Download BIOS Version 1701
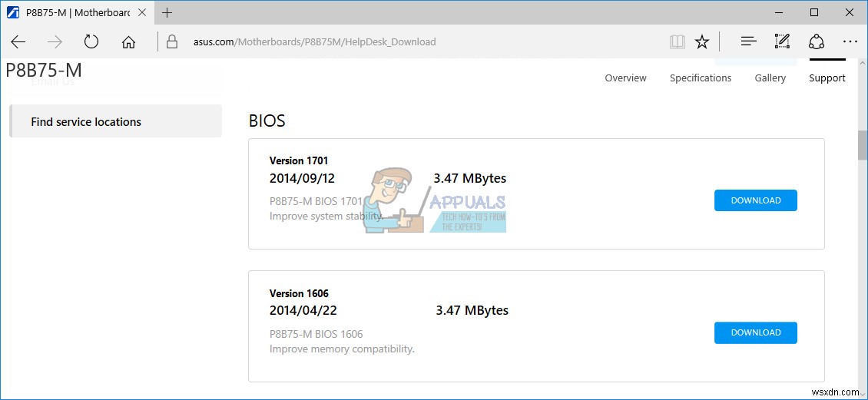 755,200
